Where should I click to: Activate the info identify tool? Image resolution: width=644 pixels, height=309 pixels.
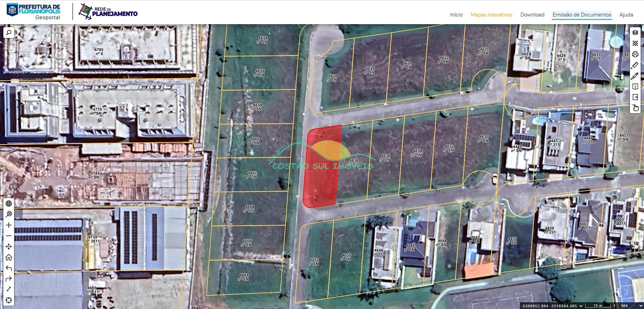click(635, 86)
